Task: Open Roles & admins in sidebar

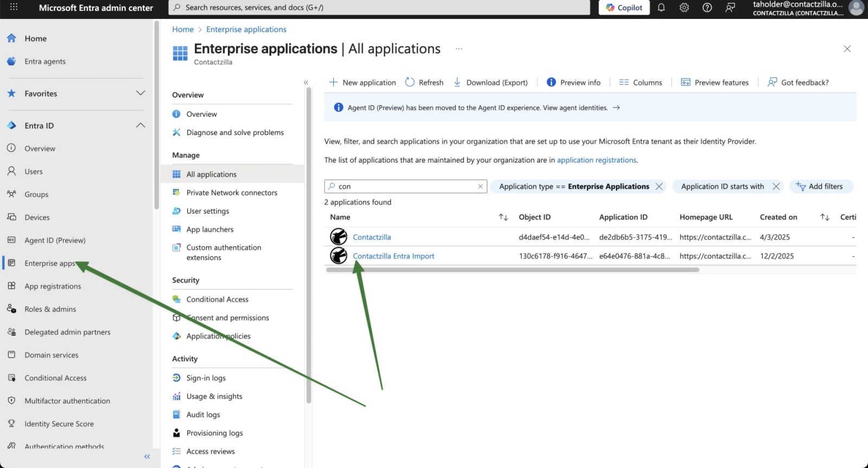Action: click(x=50, y=309)
